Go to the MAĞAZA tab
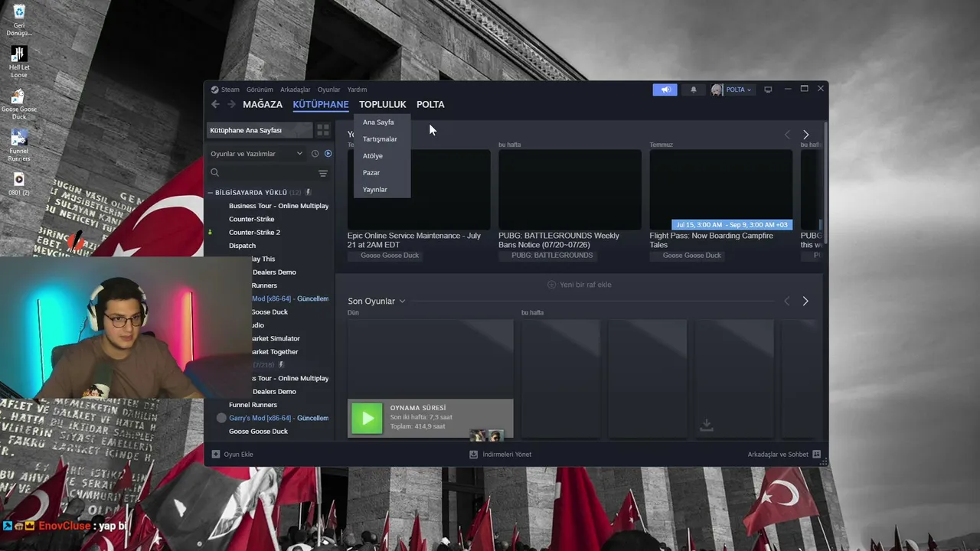This screenshot has height=551, width=980. click(263, 104)
